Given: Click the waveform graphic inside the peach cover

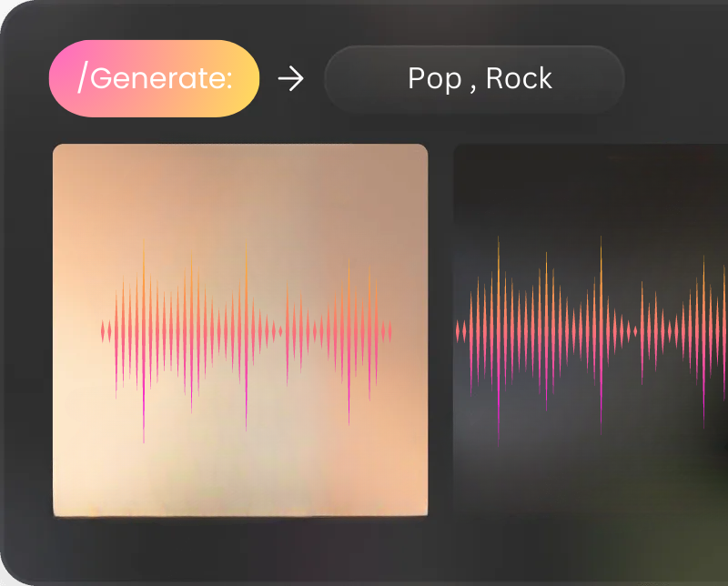Looking at the screenshot, I should click(x=246, y=340).
